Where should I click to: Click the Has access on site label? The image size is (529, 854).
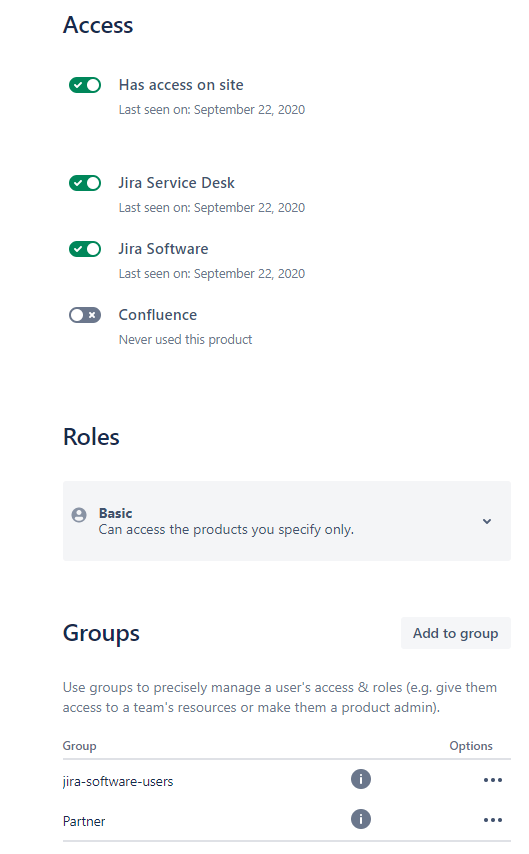[181, 84]
